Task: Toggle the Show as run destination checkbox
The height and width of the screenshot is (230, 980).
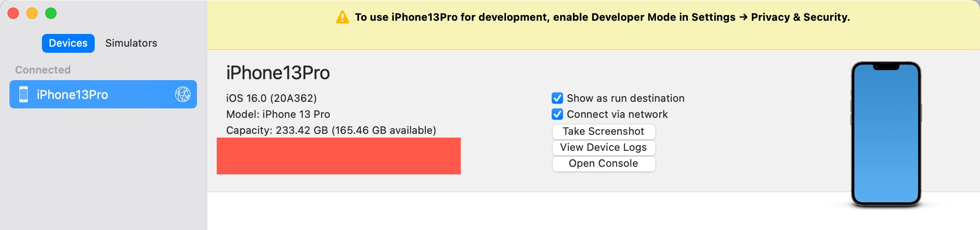Action: 557,98
